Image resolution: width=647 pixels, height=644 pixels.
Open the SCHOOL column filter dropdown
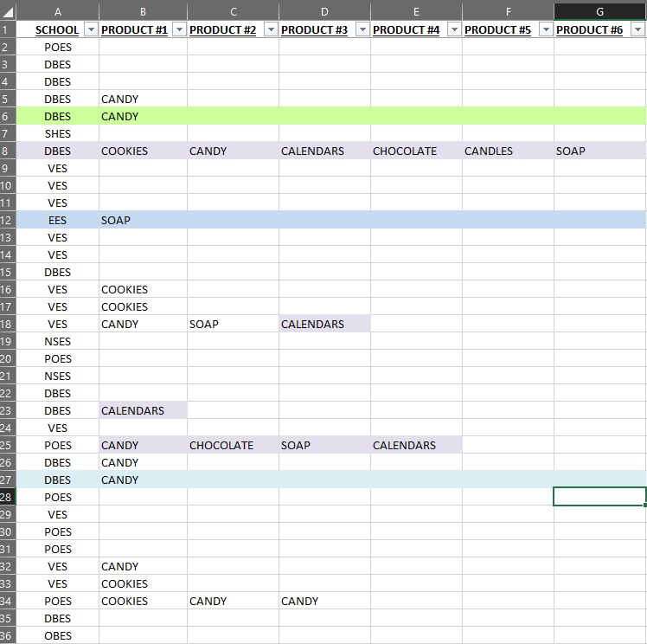pyautogui.click(x=91, y=29)
